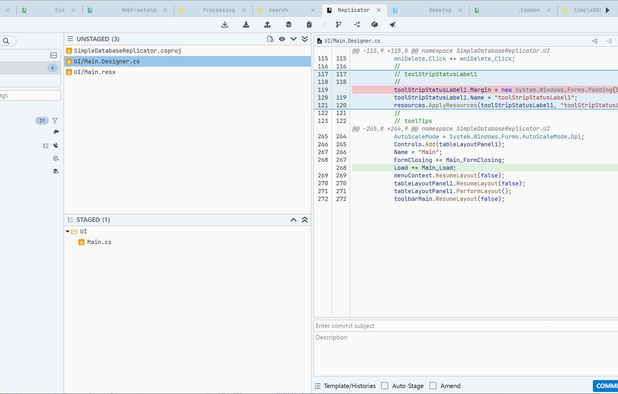Select UI/Main.resx in the Unstaged list
The image size is (618, 394).
click(188, 72)
